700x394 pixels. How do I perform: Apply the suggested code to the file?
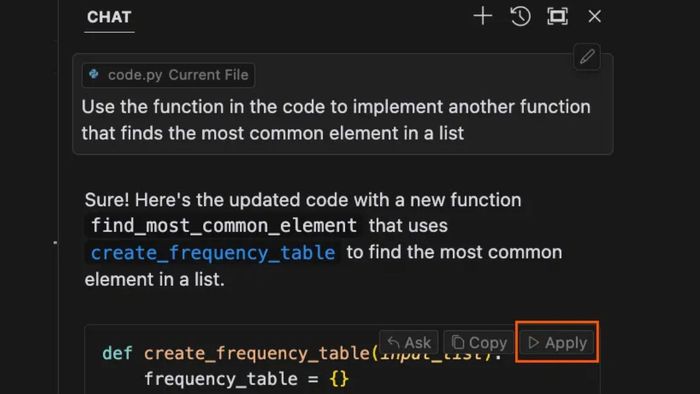[x=557, y=342]
